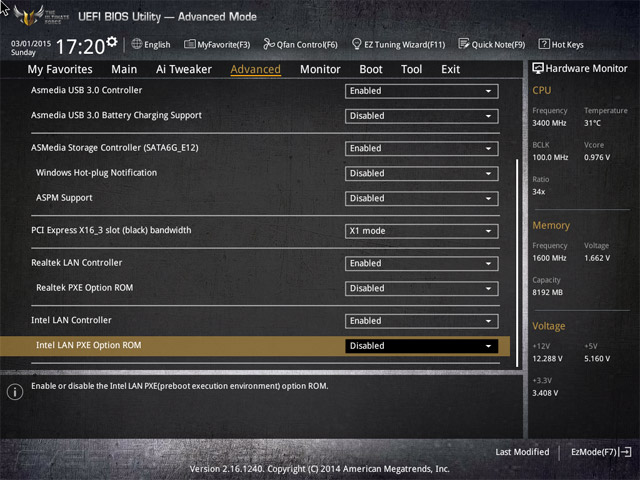Open ASPM Support dropdown
640x480 pixels.
(x=422, y=198)
